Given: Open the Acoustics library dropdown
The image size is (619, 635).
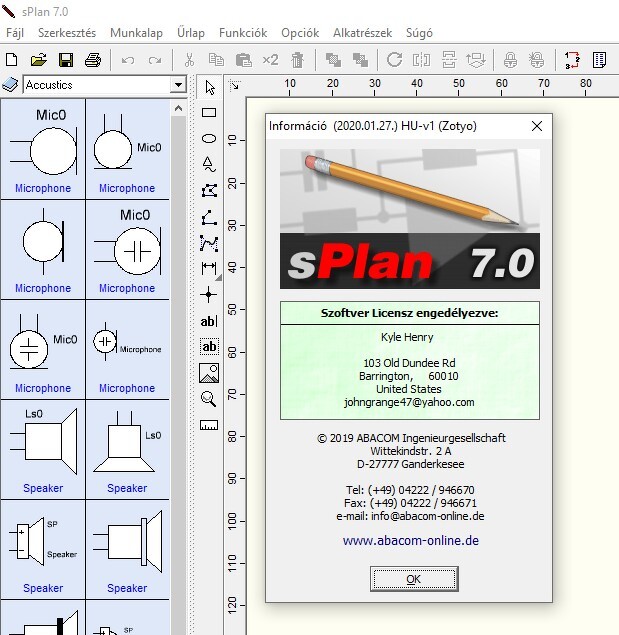Looking at the screenshot, I should click(x=178, y=85).
